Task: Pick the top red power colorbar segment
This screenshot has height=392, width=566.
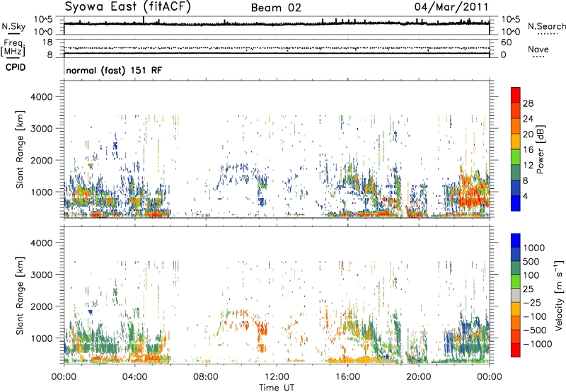Action: click(x=516, y=96)
